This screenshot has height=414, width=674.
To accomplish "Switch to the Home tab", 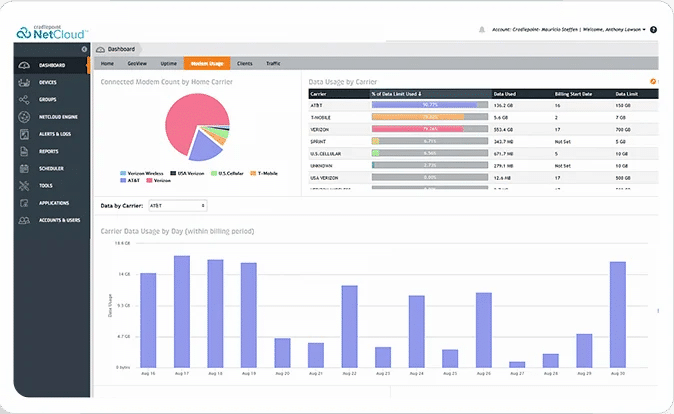I will click(107, 63).
